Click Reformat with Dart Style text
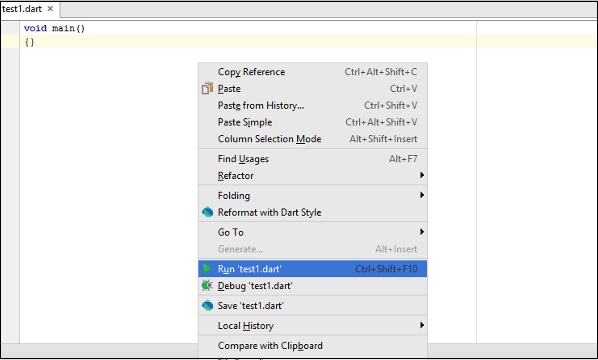 tap(269, 212)
